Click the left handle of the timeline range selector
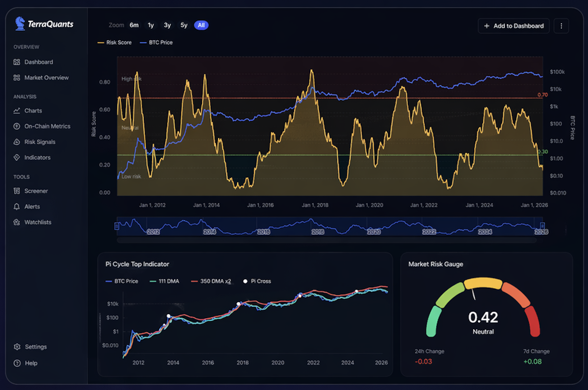588x390 pixels. point(117,226)
